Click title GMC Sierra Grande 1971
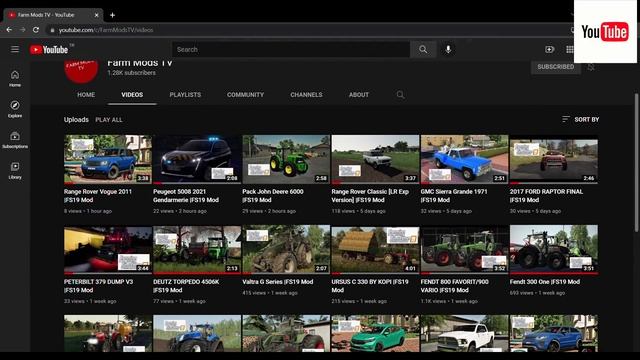 [x=454, y=196]
